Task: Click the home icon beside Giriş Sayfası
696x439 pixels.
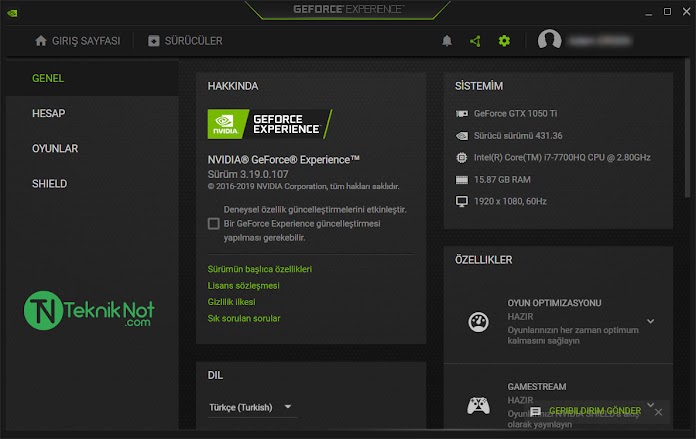Action: click(x=41, y=41)
